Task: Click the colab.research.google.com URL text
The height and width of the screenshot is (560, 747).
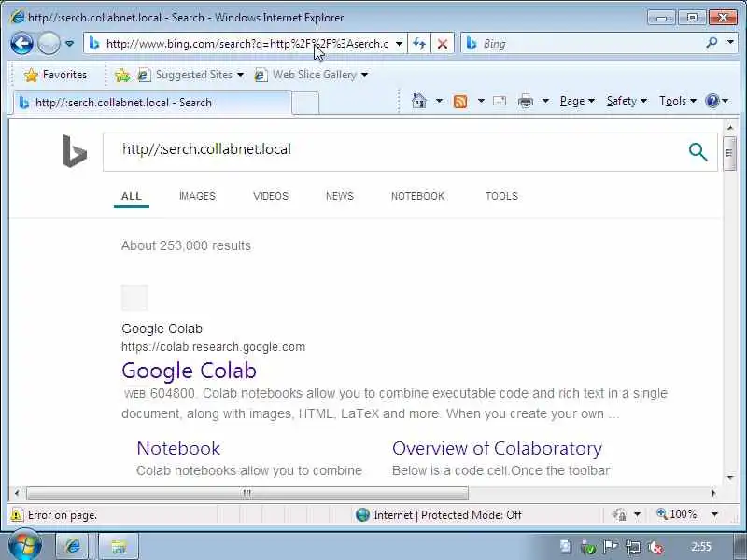Action: pyautogui.click(x=214, y=346)
